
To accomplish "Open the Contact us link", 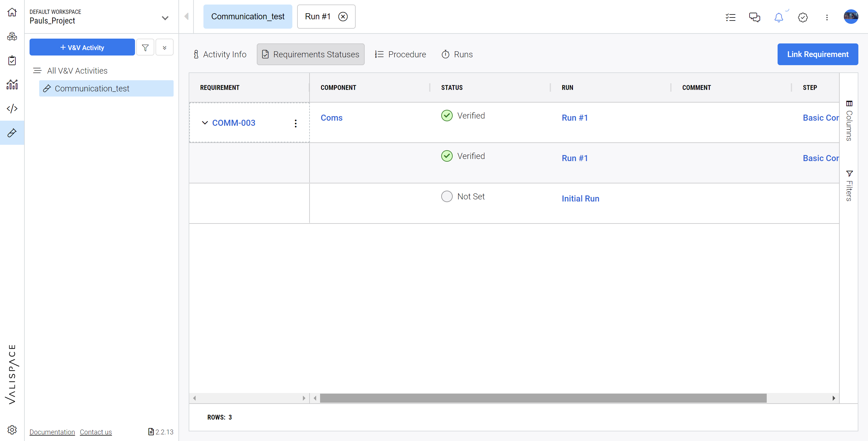I will [x=96, y=432].
